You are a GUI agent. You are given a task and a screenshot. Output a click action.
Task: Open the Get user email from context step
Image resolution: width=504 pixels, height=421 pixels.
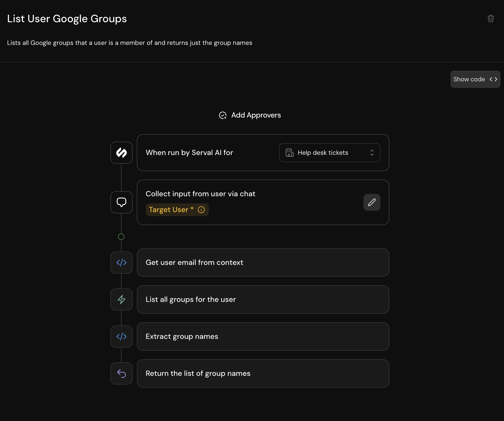263,262
